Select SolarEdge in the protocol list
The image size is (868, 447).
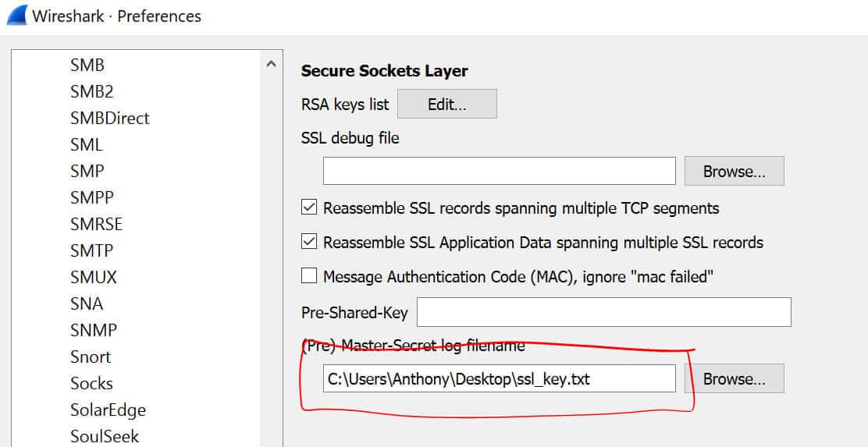pyautogui.click(x=108, y=410)
